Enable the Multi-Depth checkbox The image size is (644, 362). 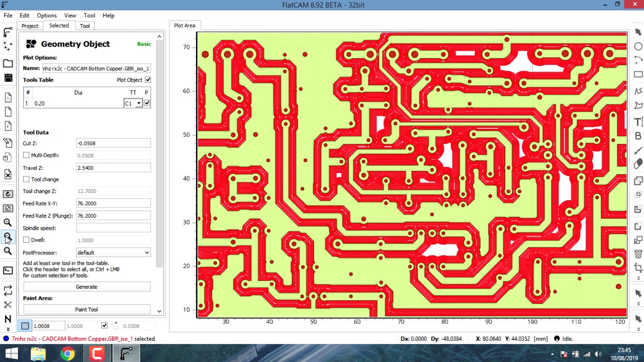click(x=26, y=155)
